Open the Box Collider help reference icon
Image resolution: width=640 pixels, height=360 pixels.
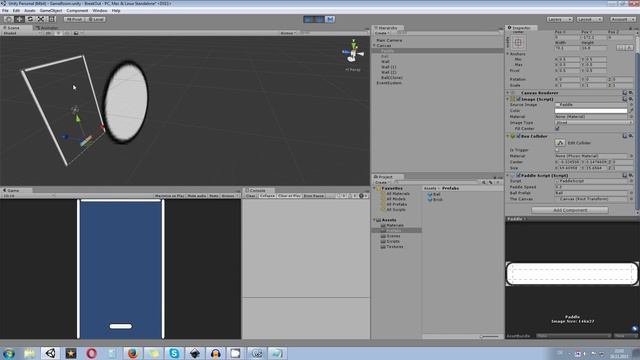(x=625, y=136)
